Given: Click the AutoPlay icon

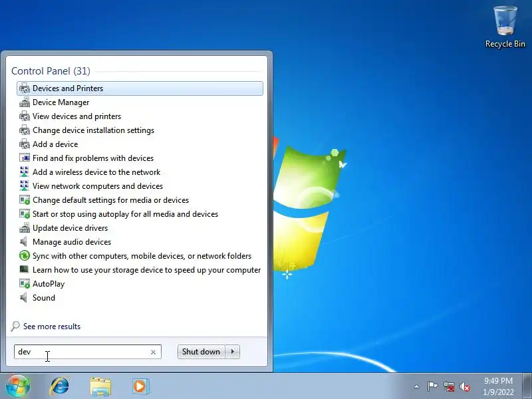Looking at the screenshot, I should click(25, 284).
